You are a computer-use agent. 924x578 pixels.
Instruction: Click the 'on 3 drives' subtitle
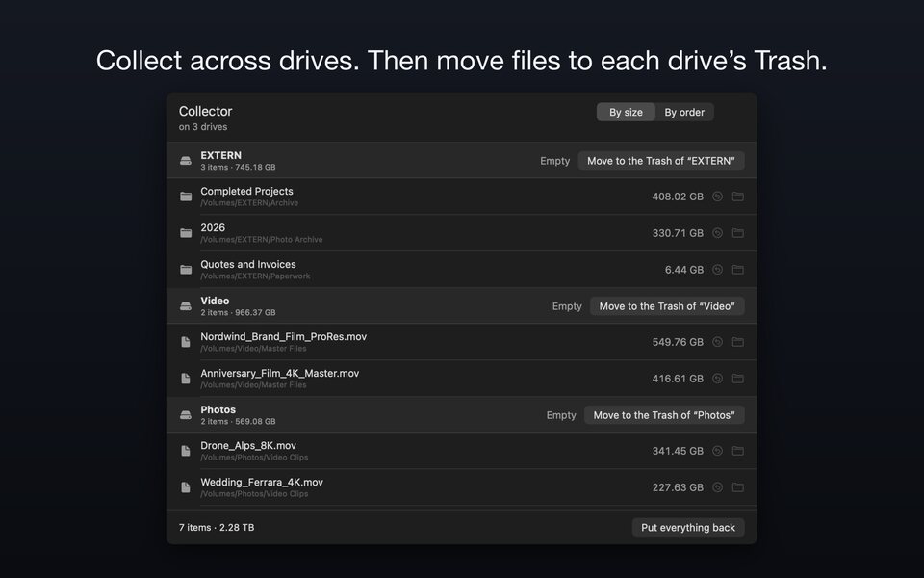203,127
